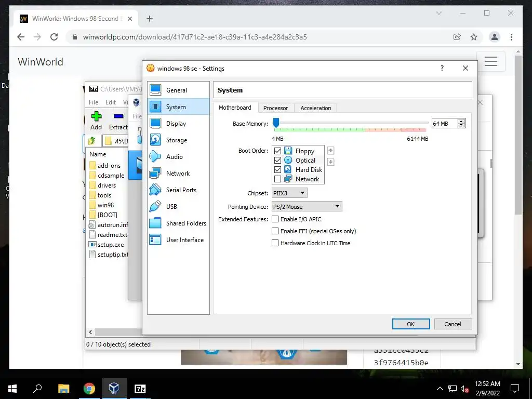The image size is (532, 399).
Task: Move selected boot device up
Action: click(x=330, y=151)
